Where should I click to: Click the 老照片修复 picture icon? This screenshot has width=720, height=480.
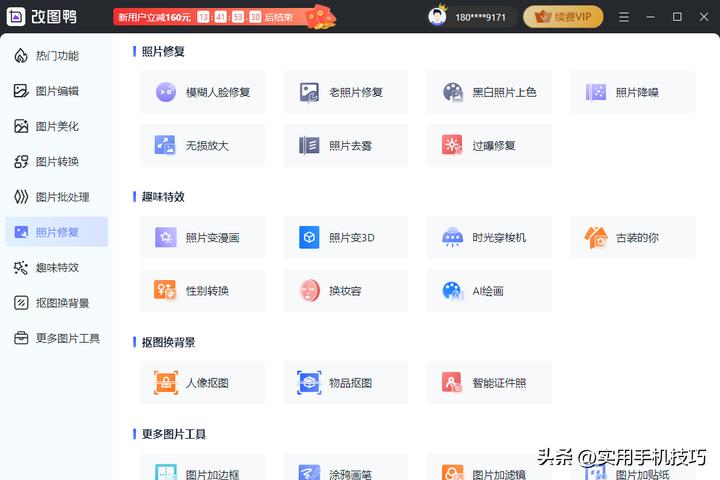click(309, 92)
